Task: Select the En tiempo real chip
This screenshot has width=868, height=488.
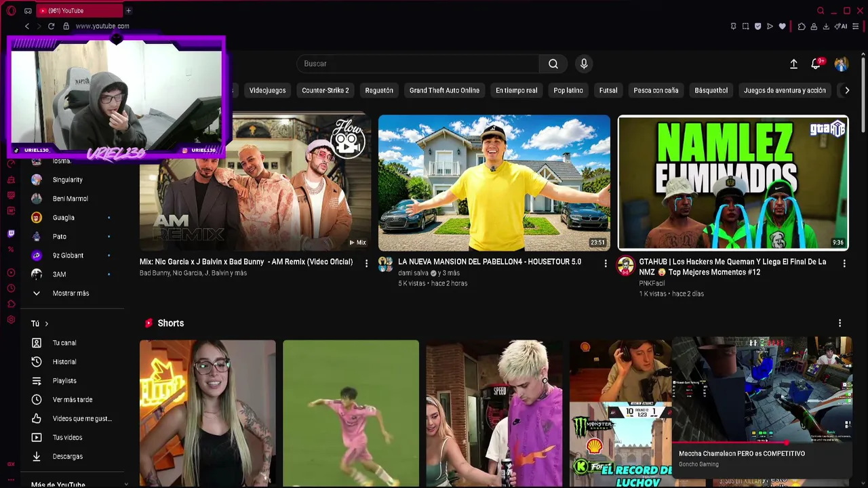Action: pos(516,90)
